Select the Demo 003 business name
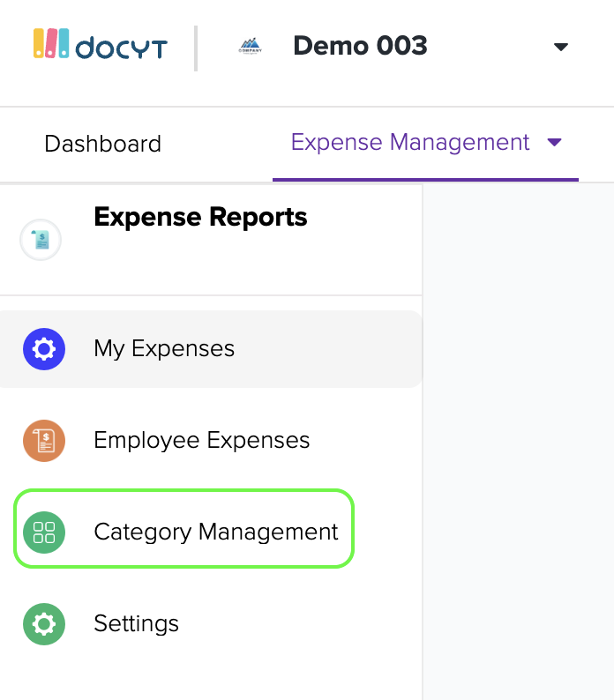Screen dimensions: 614x700 click(360, 46)
